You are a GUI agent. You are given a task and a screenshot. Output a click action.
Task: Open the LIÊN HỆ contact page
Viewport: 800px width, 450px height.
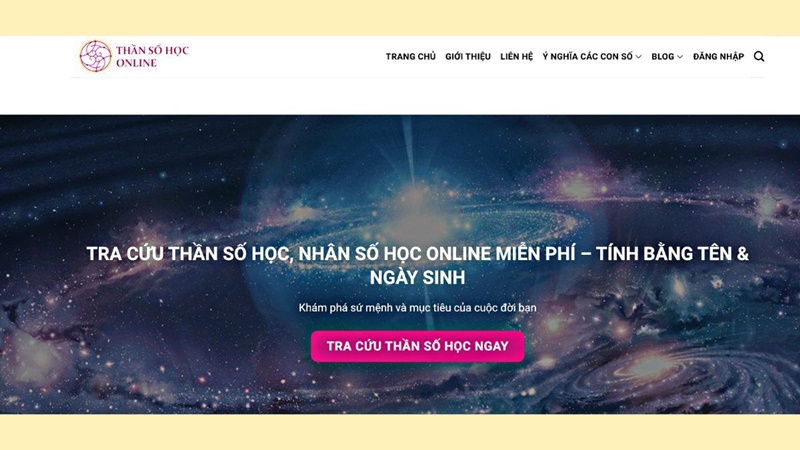pos(516,57)
